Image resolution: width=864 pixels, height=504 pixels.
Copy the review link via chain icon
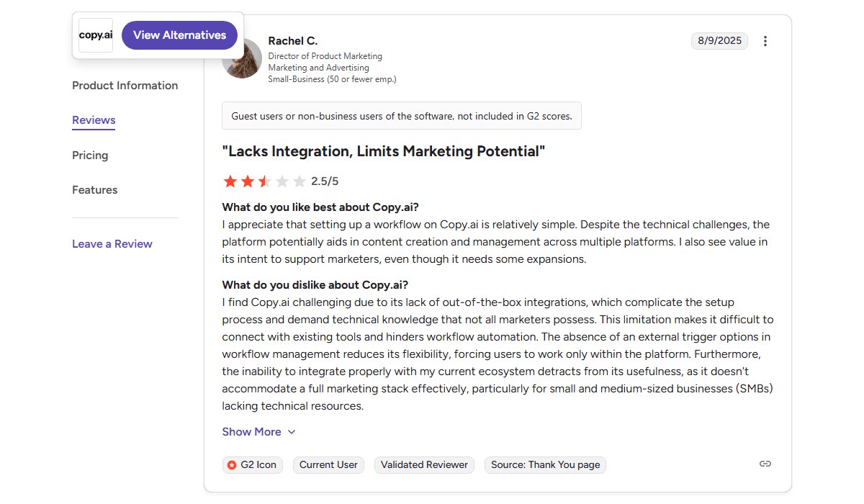pyautogui.click(x=765, y=464)
